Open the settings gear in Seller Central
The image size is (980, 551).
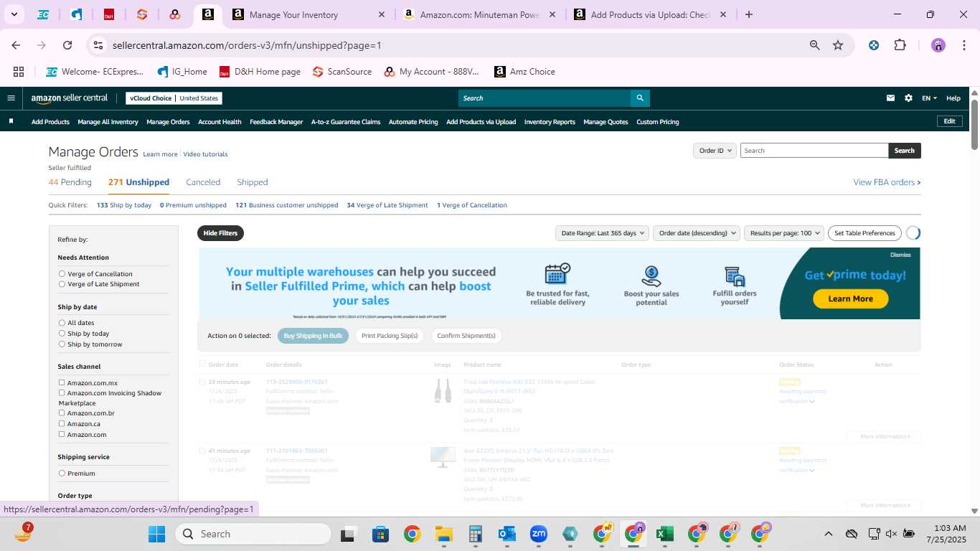click(x=908, y=98)
